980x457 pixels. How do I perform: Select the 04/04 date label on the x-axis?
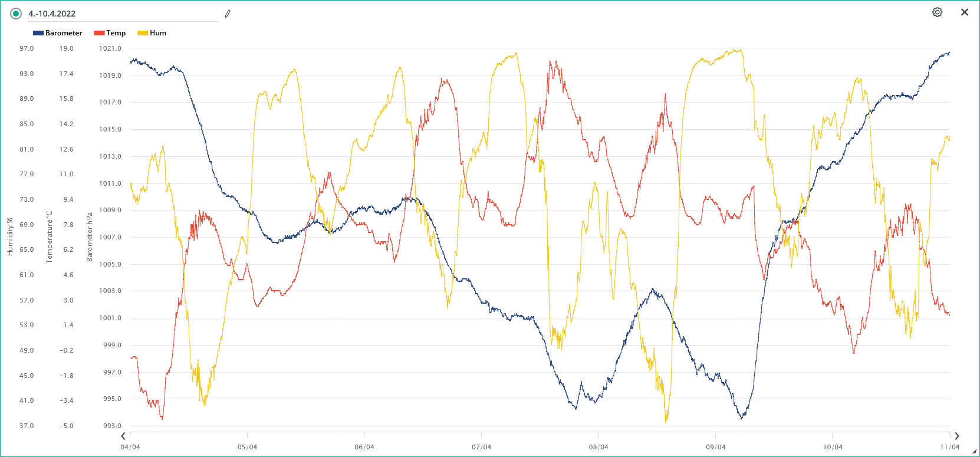(x=130, y=447)
